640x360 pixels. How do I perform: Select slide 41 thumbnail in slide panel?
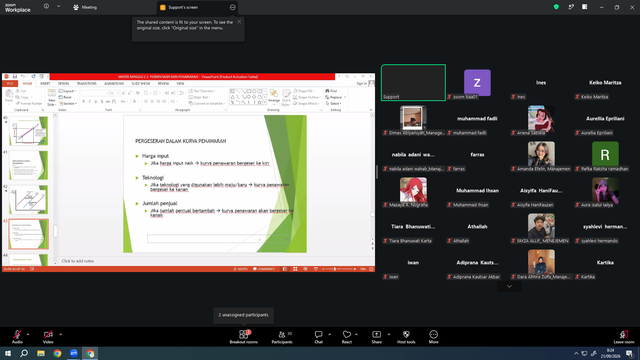point(29,165)
